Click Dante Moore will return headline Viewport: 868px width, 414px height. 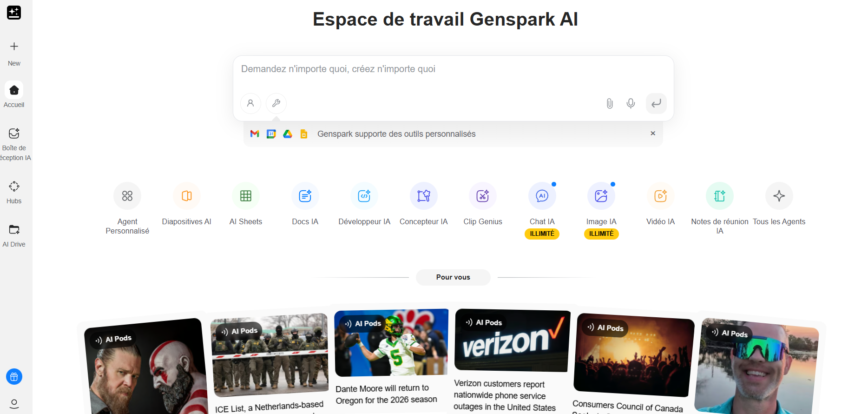pos(386,394)
